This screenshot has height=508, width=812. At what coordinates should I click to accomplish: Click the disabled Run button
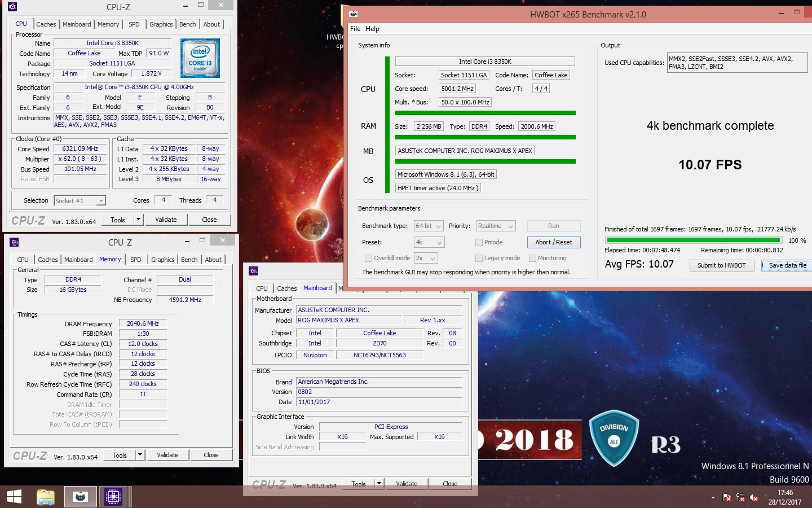coord(554,226)
